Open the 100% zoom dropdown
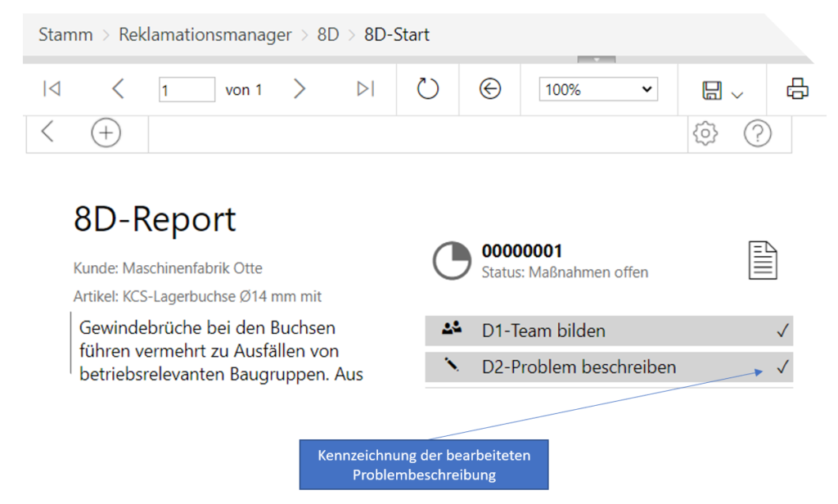Screen dimensions: 838x504 point(598,89)
